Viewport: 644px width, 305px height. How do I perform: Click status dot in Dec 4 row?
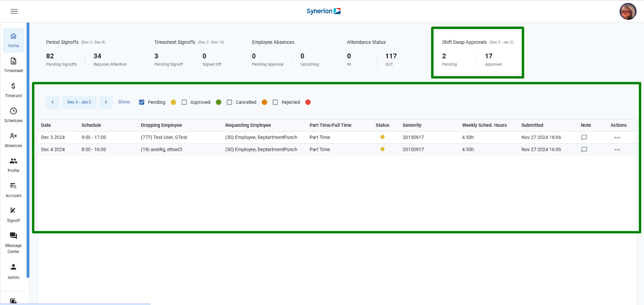point(382,149)
